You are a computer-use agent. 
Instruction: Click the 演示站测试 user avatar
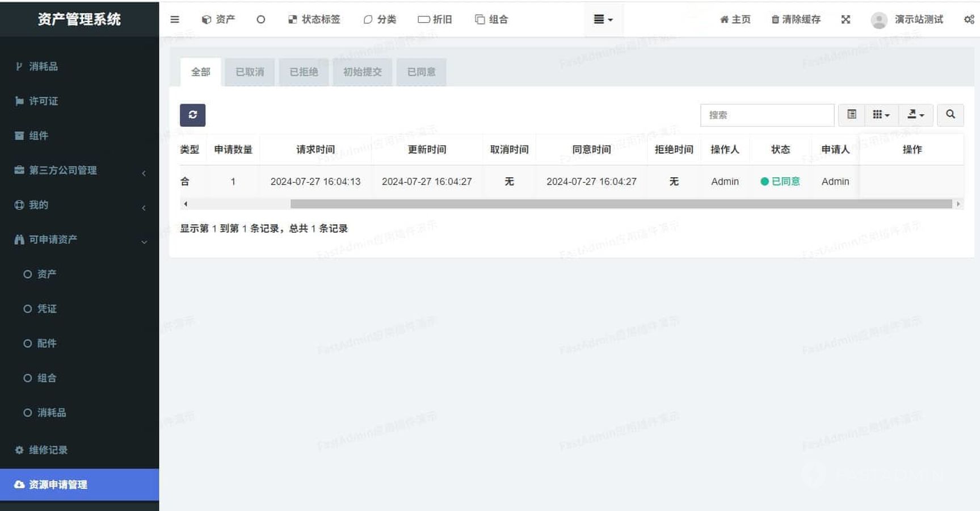coord(879,20)
